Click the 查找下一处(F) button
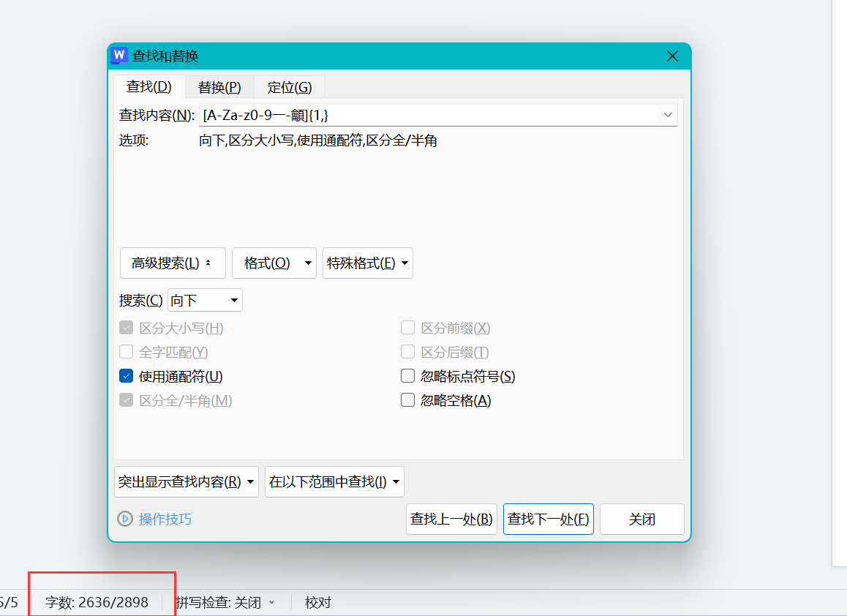The image size is (847, 616). (x=549, y=519)
